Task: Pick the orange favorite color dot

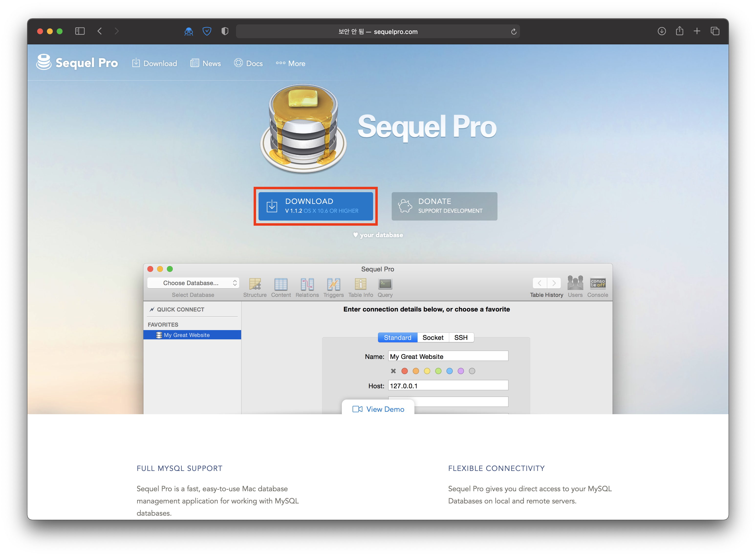Action: (416, 371)
